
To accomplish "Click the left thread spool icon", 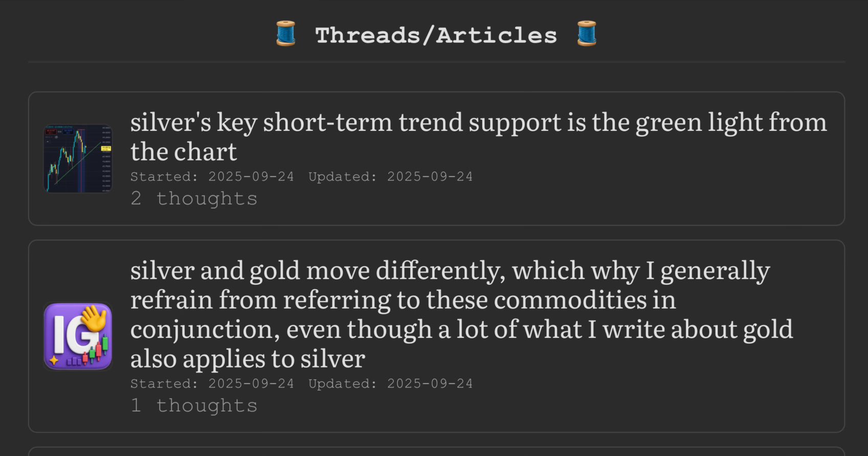I will pyautogui.click(x=286, y=34).
